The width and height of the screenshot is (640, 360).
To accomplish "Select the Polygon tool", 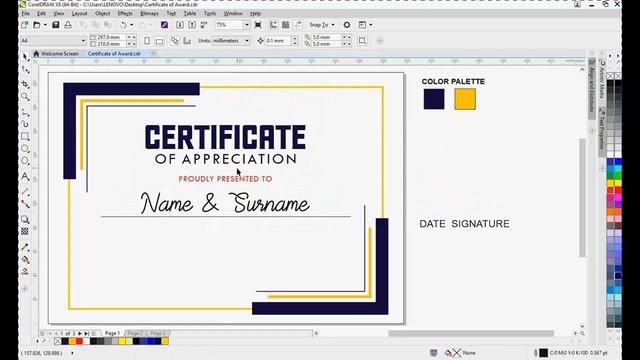I will pos(25,161).
